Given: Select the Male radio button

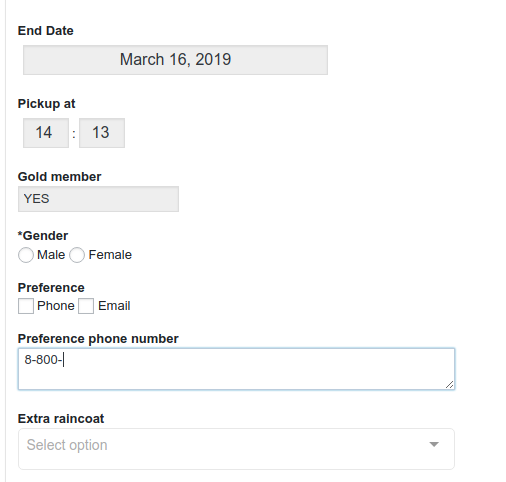Looking at the screenshot, I should tap(26, 255).
